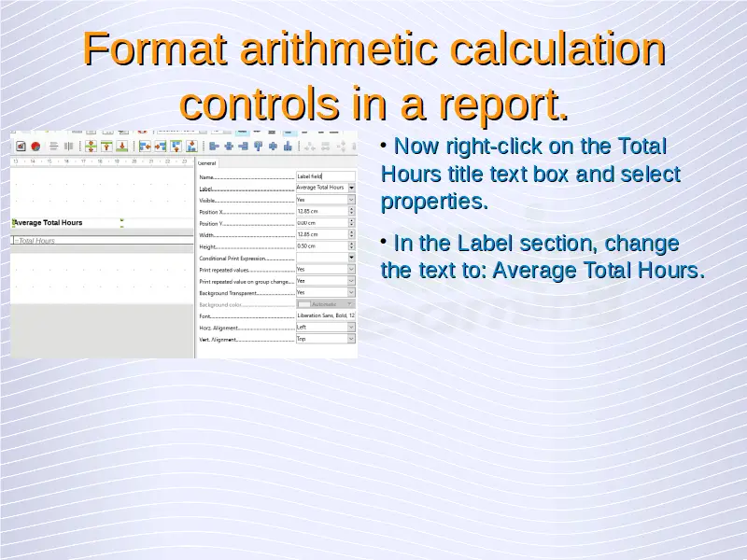747x560 pixels.
Task: Click into the Width value field
Action: [321, 234]
